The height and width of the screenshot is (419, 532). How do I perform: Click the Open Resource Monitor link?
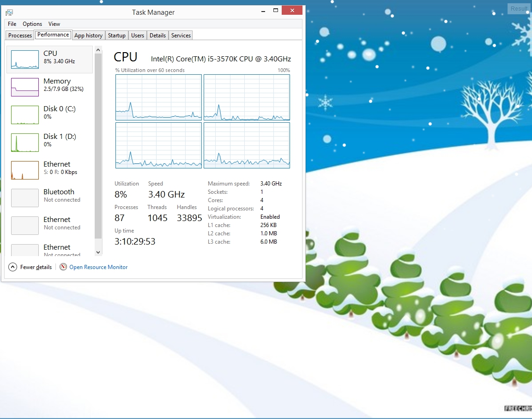click(98, 267)
